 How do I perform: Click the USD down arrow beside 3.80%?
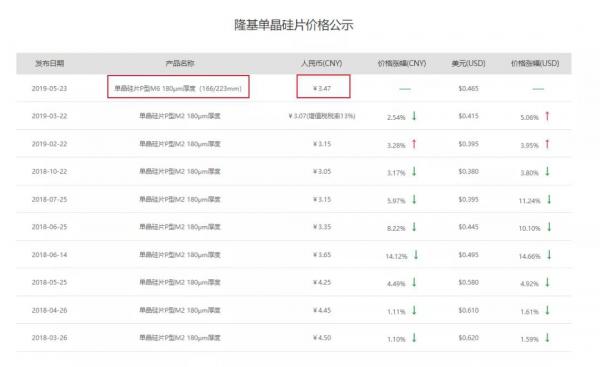click(547, 171)
